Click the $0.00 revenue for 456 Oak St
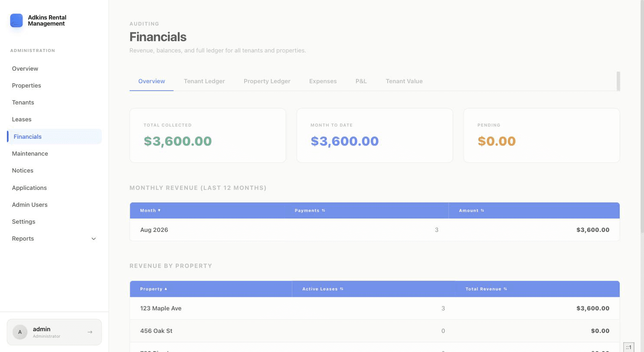The width and height of the screenshot is (644, 352). 600,331
